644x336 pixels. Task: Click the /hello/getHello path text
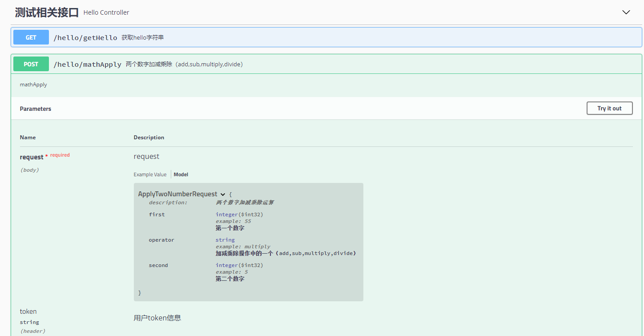point(85,37)
